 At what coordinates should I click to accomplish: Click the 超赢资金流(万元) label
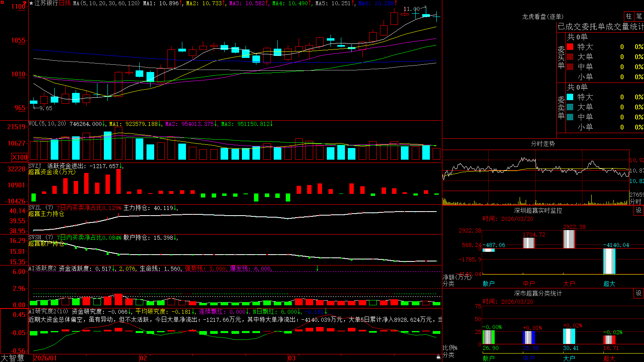[x=52, y=172]
